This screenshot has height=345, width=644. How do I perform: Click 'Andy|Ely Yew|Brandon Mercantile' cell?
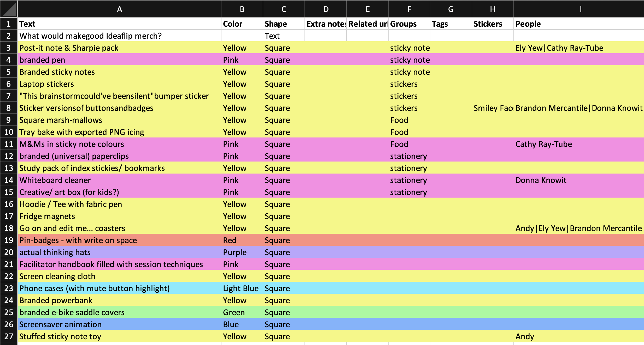point(579,228)
